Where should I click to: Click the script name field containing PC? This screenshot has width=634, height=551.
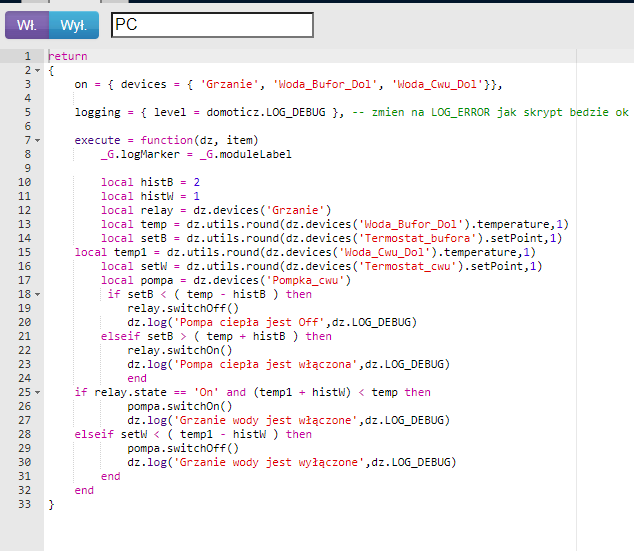[x=212, y=25]
